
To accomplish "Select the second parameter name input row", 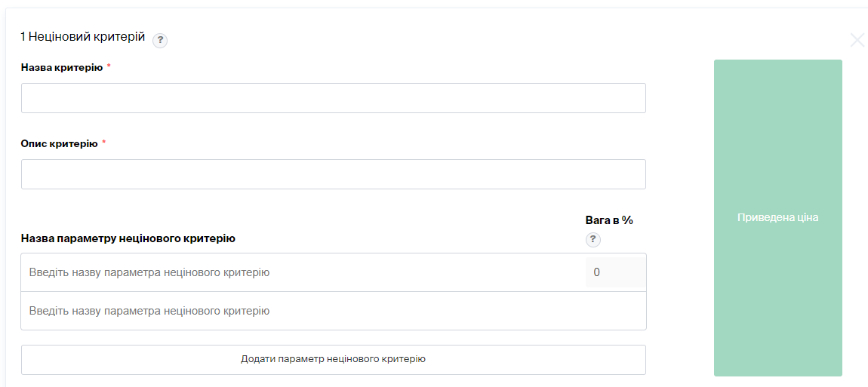I will click(x=302, y=311).
